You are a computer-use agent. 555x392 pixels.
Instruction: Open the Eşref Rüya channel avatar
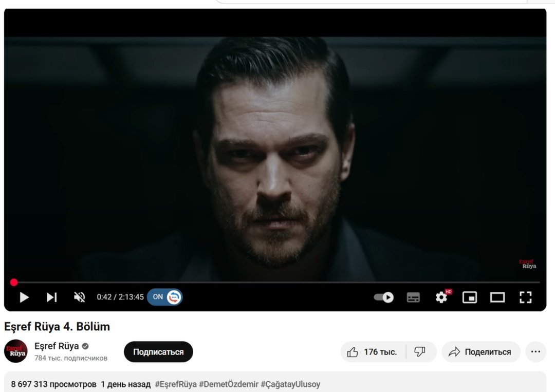pos(16,351)
